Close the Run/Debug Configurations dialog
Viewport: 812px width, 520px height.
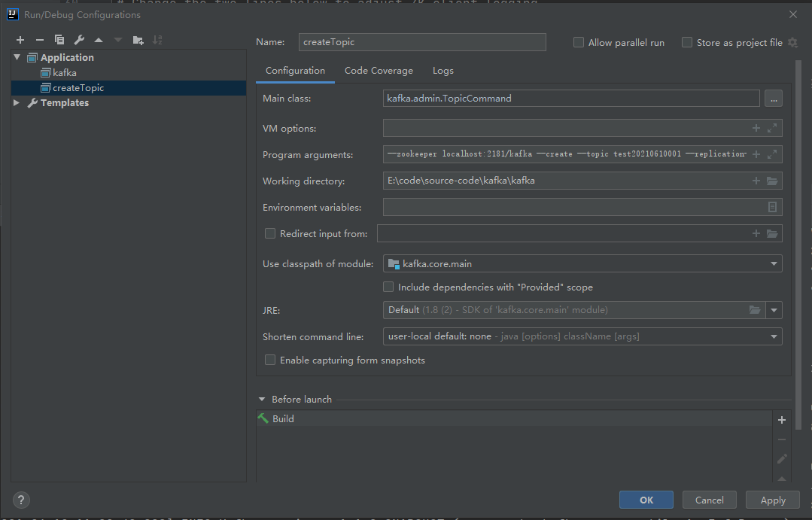pos(793,14)
